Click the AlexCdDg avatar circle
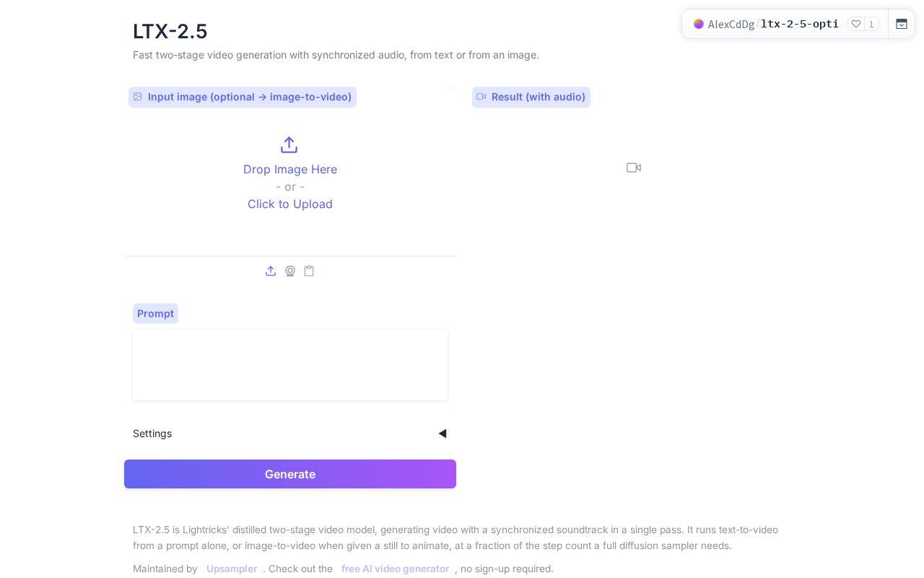The width and height of the screenshot is (924, 578). click(x=699, y=24)
